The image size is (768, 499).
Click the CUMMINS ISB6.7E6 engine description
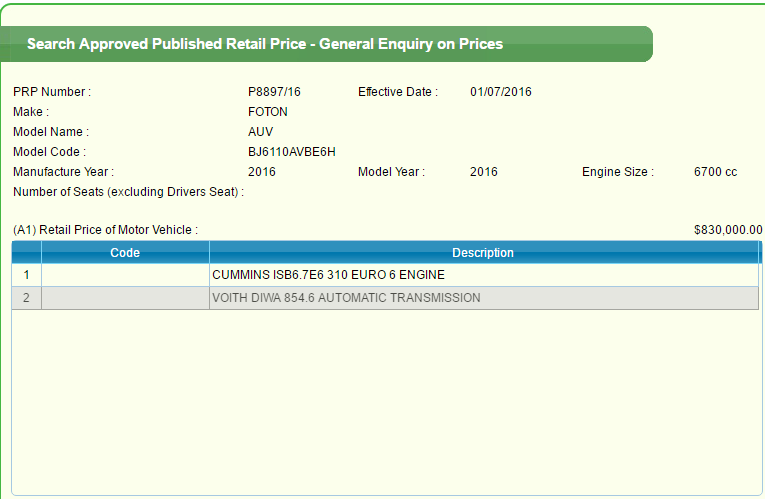328,274
